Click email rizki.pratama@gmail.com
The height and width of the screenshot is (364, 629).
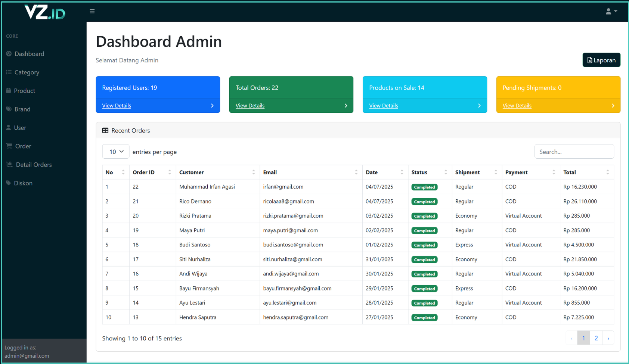(293, 216)
